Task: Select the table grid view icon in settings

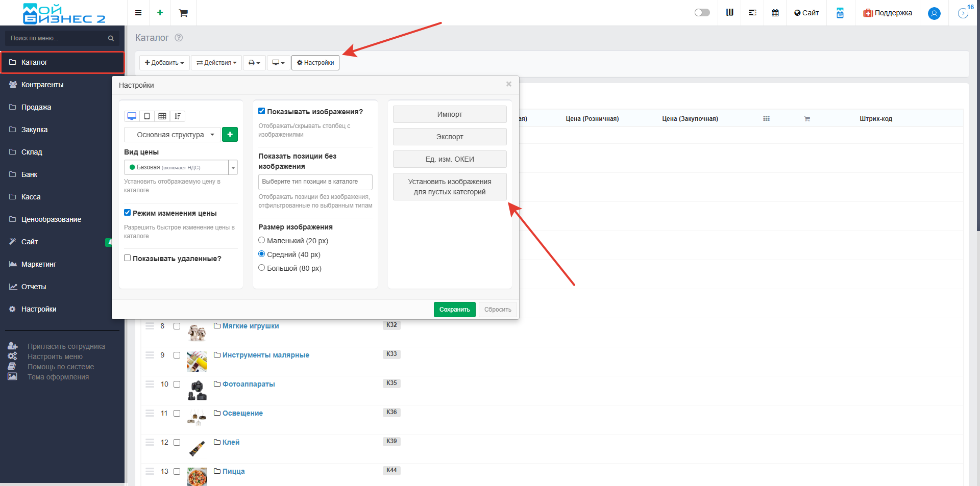Action: tap(162, 116)
